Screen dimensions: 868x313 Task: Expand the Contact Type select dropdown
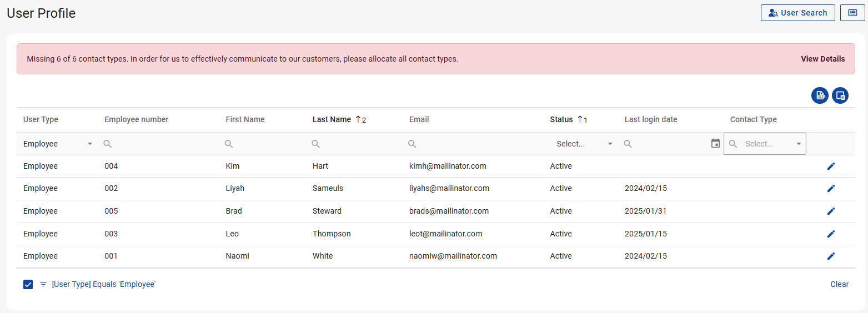799,144
